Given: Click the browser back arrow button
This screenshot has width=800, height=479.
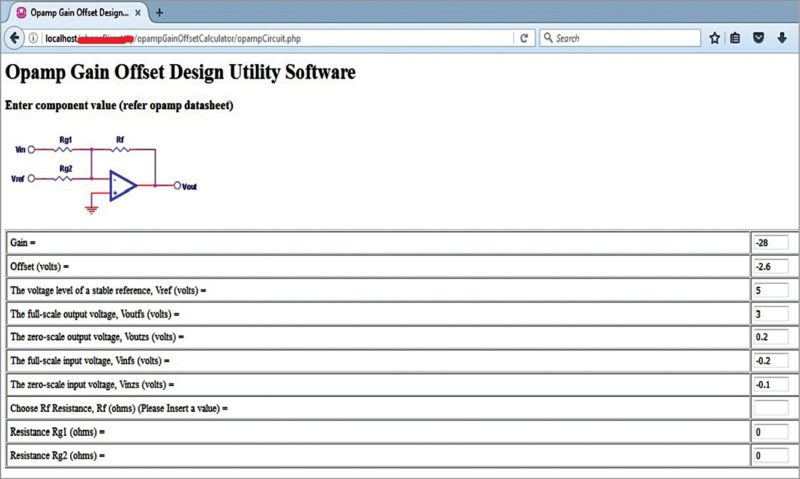Looking at the screenshot, I should [14, 38].
